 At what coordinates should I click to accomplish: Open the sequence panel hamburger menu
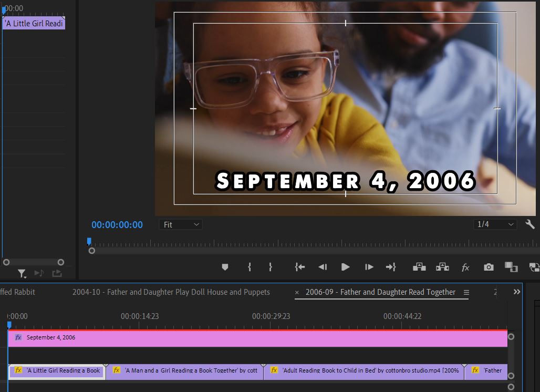[466, 293]
